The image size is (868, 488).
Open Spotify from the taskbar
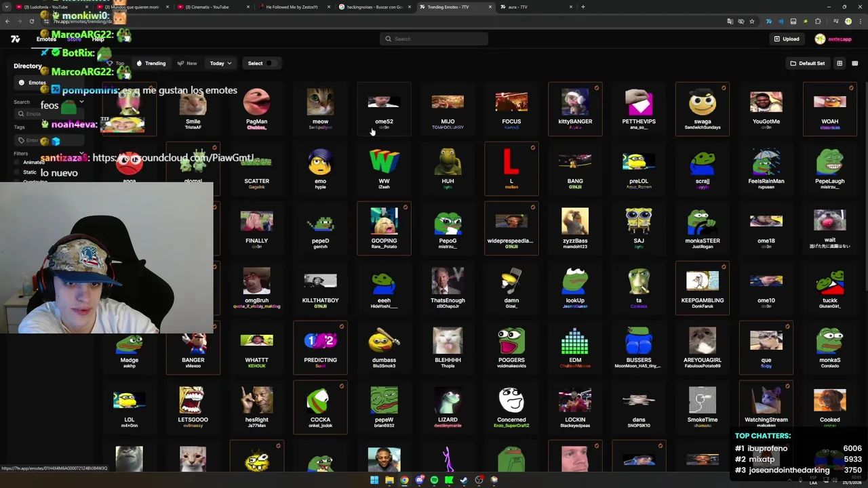(x=434, y=480)
